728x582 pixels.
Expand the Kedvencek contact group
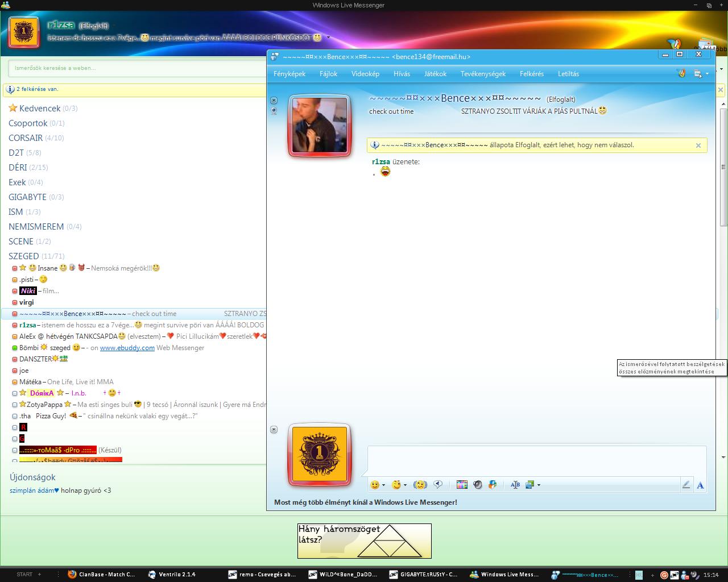pos(39,108)
